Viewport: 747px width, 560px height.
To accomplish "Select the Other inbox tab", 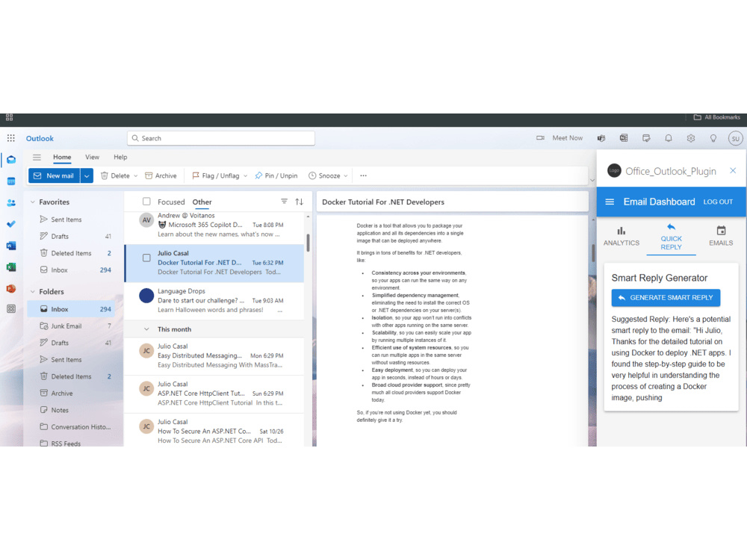I will click(x=202, y=202).
